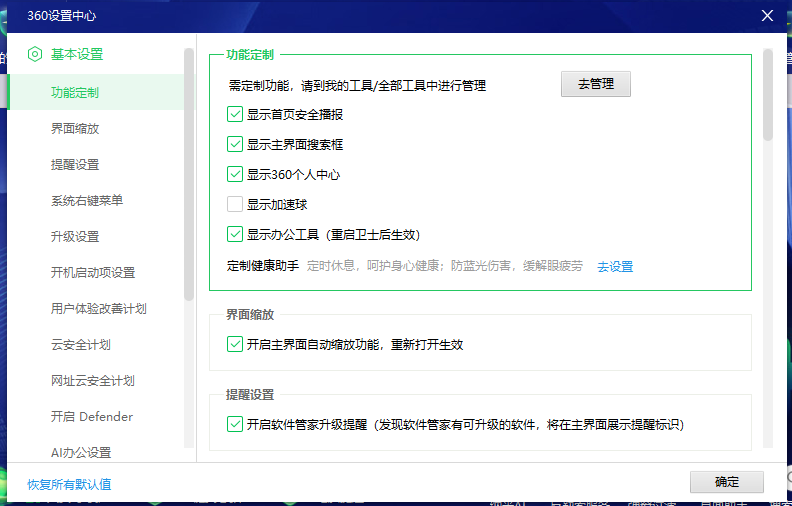The width and height of the screenshot is (792, 506).
Task: Open 去设置 link for 健康助手
Action: point(615,266)
